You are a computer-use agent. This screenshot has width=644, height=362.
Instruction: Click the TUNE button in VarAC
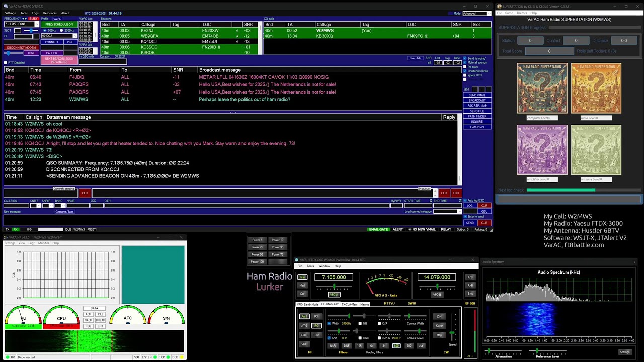[x=31, y=53]
